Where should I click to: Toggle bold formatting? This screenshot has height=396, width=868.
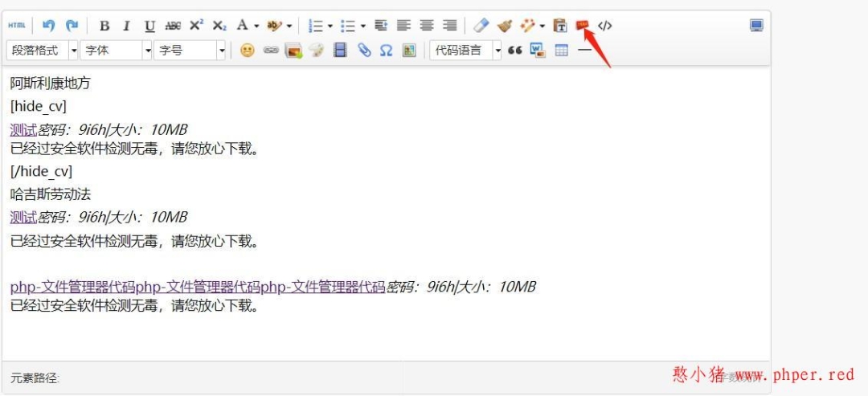click(x=104, y=26)
